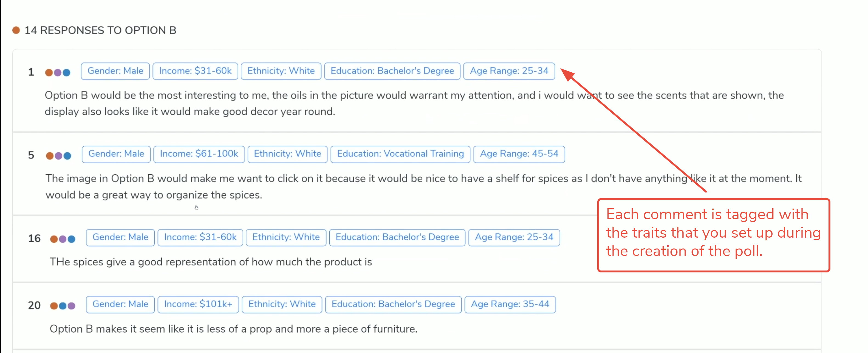The image size is (868, 353).
Task: Select Income: $31-60k tag on response 1
Action: click(x=195, y=71)
